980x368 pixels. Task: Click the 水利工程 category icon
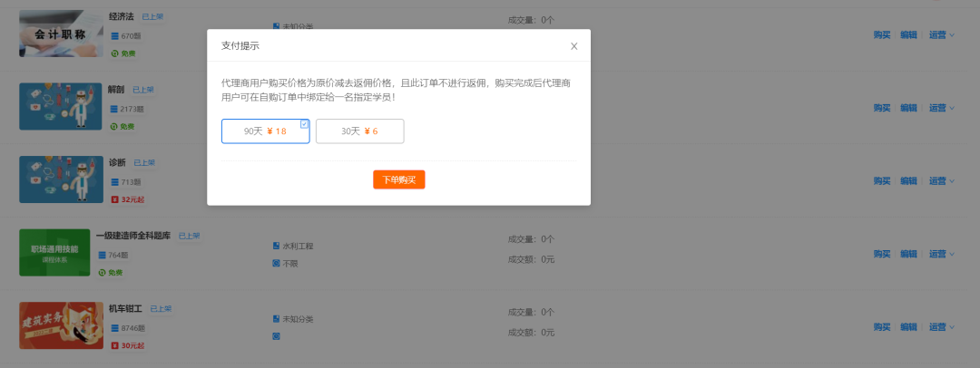[x=276, y=247]
